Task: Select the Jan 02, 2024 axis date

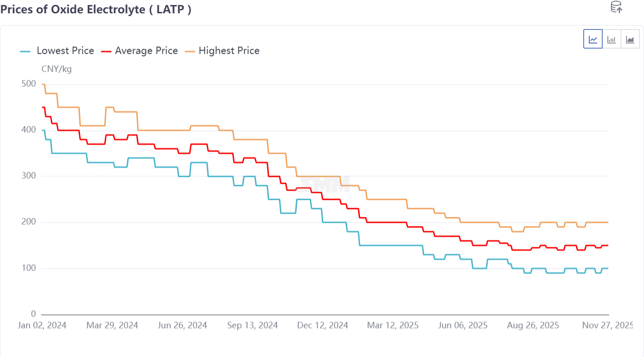Action: coord(42,325)
